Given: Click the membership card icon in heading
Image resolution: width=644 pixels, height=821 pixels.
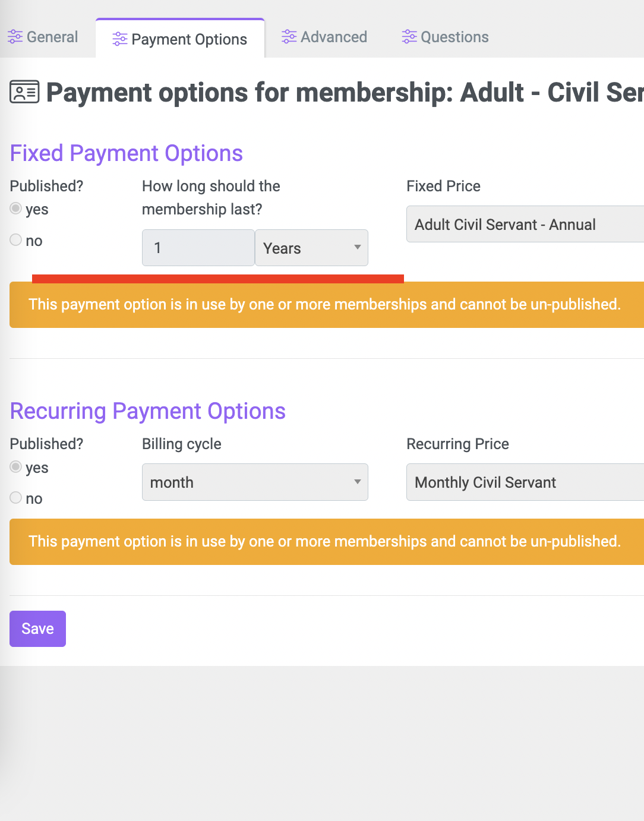Looking at the screenshot, I should 24,92.
